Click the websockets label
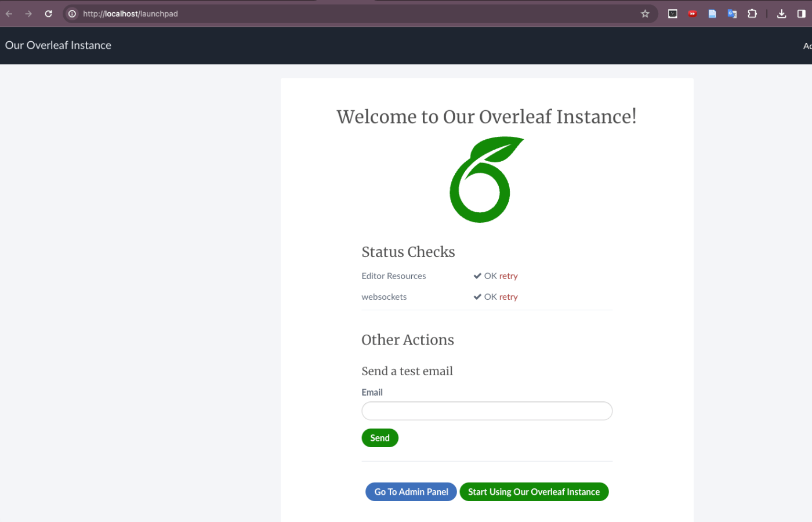This screenshot has height=522, width=812. click(x=384, y=297)
